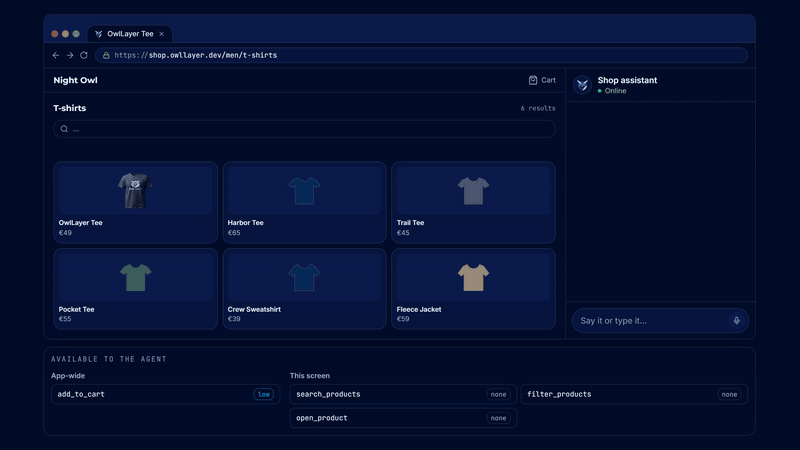Select the search_products tool
This screenshot has height=450, width=800.
pyautogui.click(x=403, y=394)
